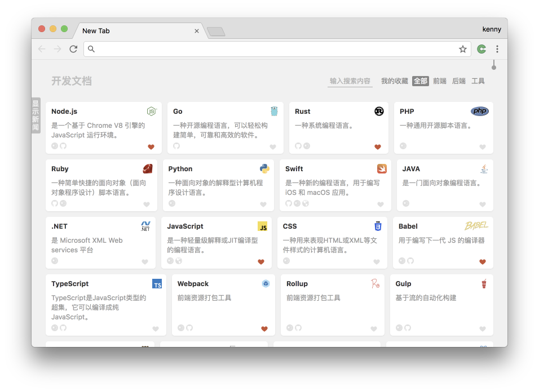This screenshot has height=392, width=539.
Task: Open the GitHub icon on Rollup card
Action: coord(298,328)
